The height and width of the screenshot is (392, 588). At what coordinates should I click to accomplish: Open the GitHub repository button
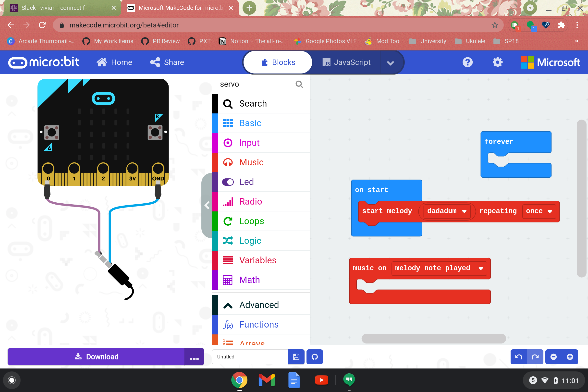[315, 357]
